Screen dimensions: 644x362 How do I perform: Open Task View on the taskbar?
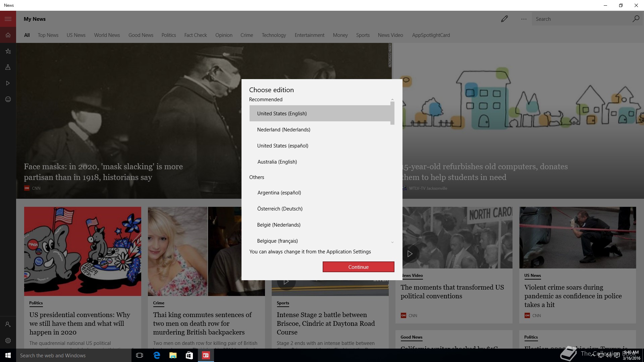(x=140, y=355)
